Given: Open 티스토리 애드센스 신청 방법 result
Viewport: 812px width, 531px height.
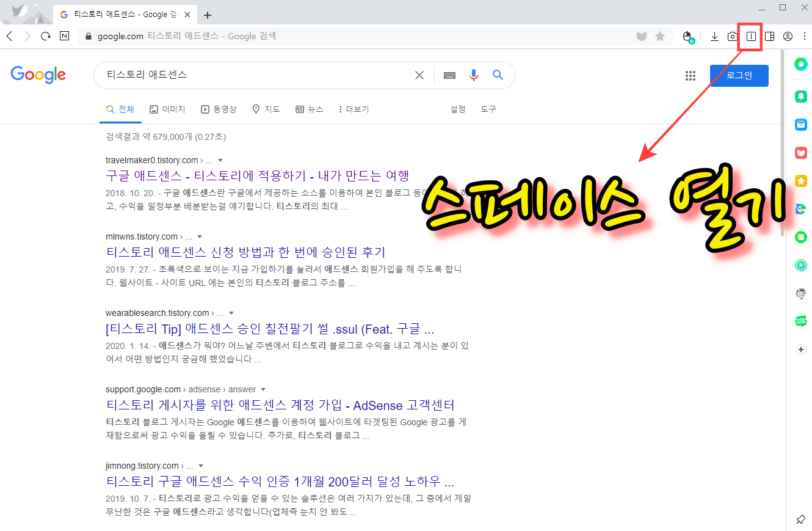Looking at the screenshot, I should tap(245, 252).
